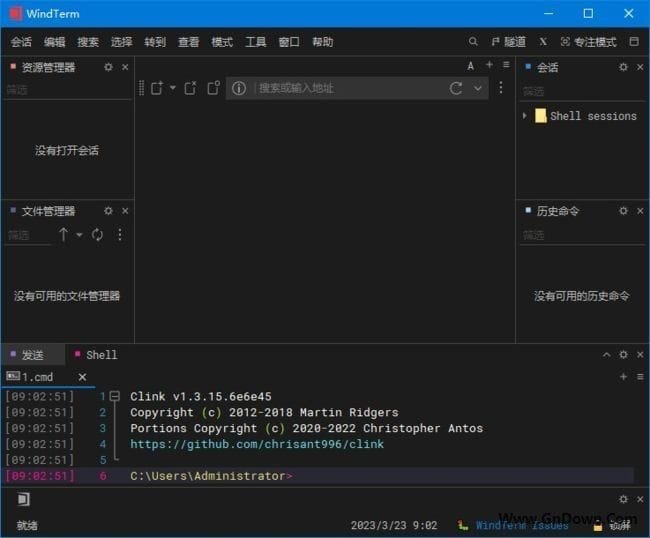Collapse bottom panel with the up chevron
Screen dimensions: 650x538
tap(606, 354)
